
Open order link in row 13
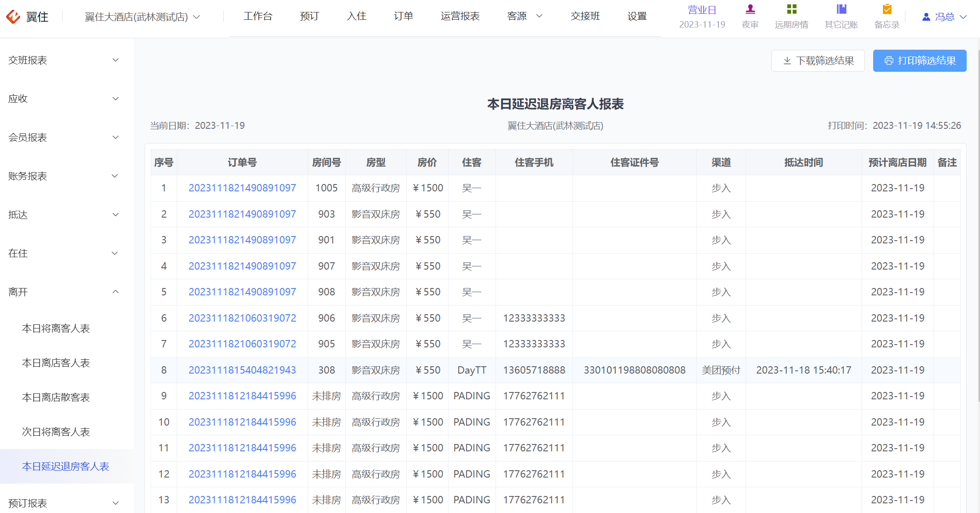[x=242, y=500]
